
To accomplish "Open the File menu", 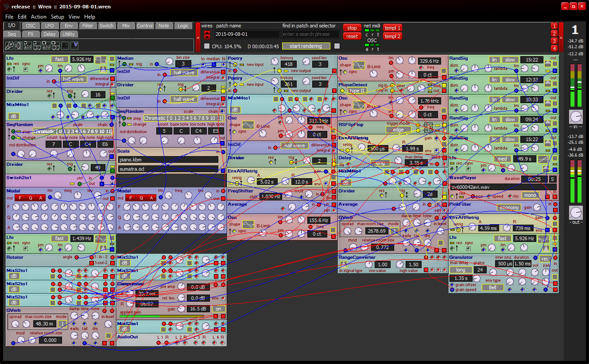I will (9, 17).
